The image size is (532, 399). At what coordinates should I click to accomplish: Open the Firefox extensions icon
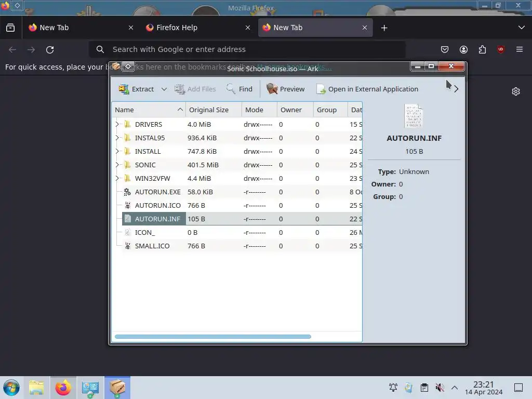tap(482, 49)
